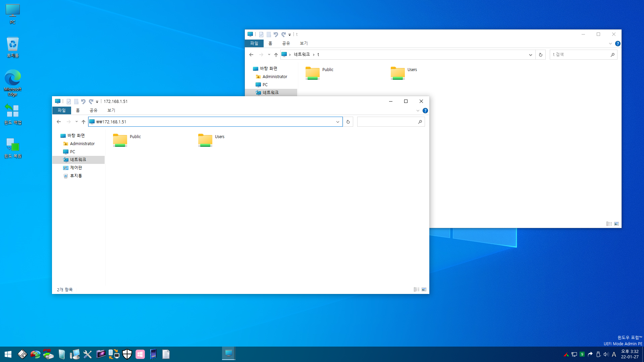Switch to large icons view in 172.168.1.51 window
Screen dimensions: 644x362
(424, 290)
